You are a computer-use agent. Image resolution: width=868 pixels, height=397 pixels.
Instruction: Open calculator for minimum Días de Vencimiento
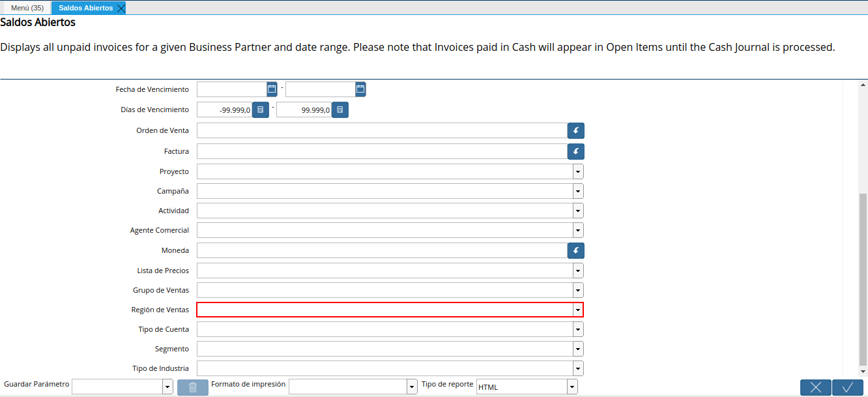pyautogui.click(x=261, y=110)
